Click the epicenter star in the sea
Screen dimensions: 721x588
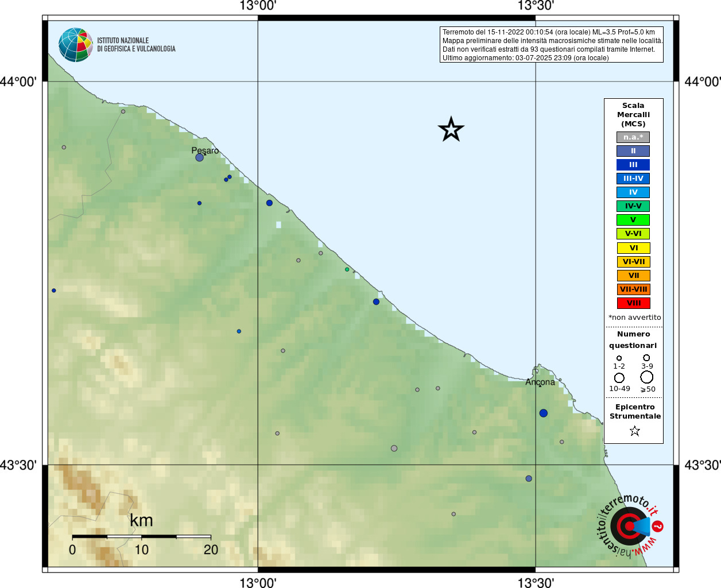click(451, 129)
